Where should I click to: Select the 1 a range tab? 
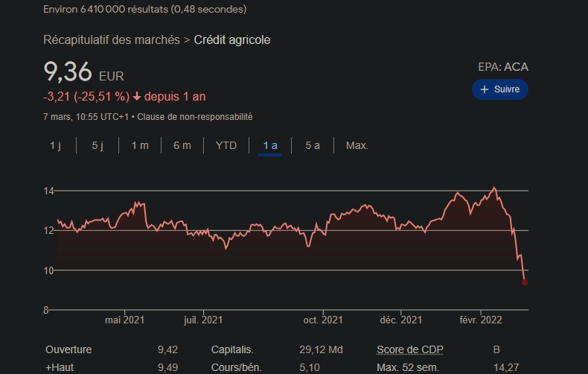pos(270,145)
